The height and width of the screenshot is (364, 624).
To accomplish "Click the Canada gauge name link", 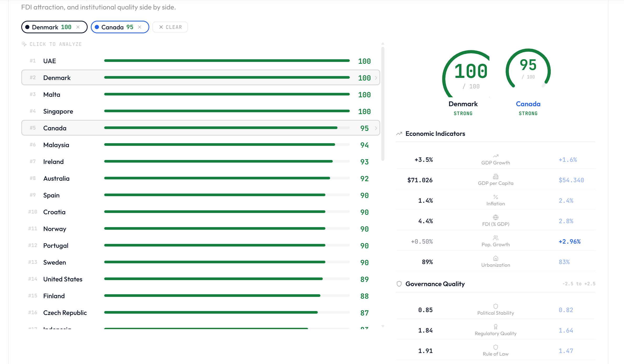I will pos(528,104).
